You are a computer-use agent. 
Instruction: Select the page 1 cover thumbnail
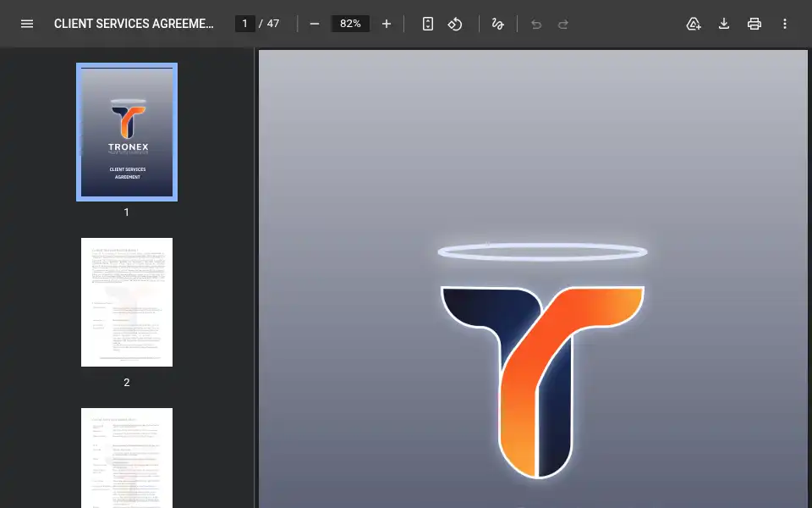point(127,132)
